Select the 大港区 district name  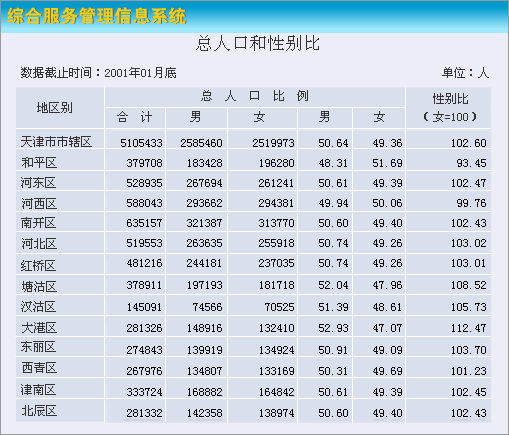pyautogui.click(x=39, y=328)
